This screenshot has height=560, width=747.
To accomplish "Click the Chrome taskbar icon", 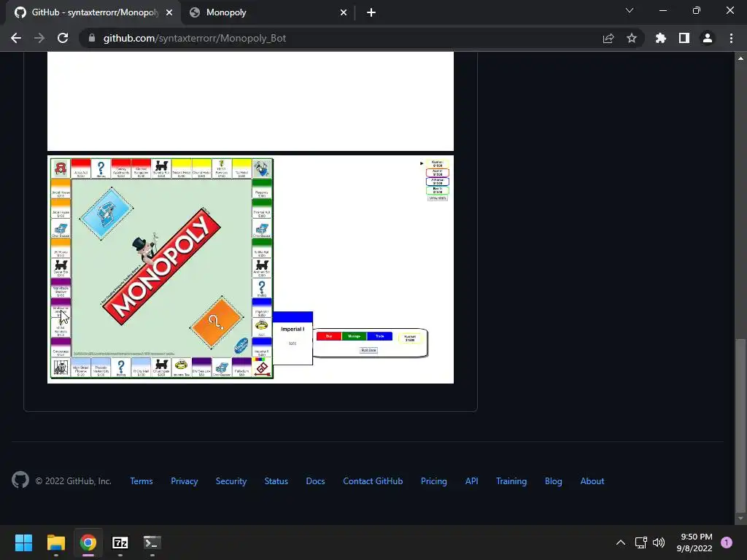I will point(88,542).
